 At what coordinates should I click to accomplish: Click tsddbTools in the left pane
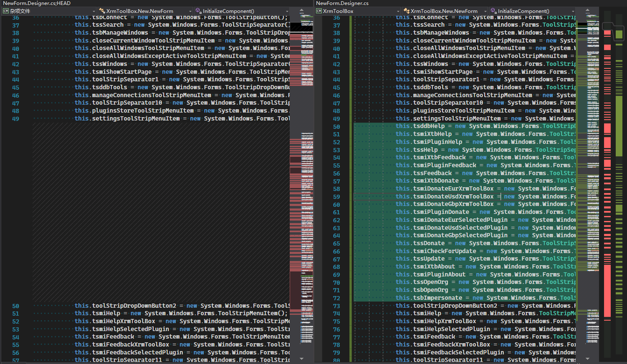click(x=109, y=88)
